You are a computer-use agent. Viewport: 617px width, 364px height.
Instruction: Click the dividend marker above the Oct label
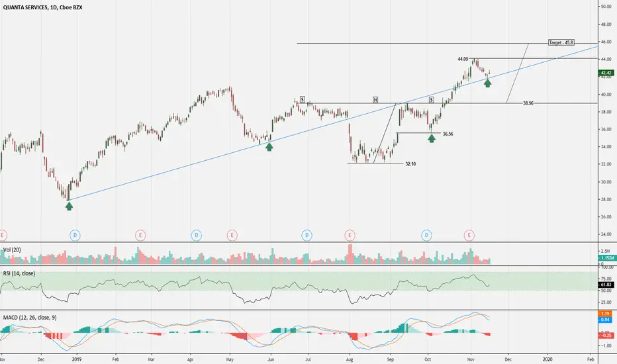(426, 236)
